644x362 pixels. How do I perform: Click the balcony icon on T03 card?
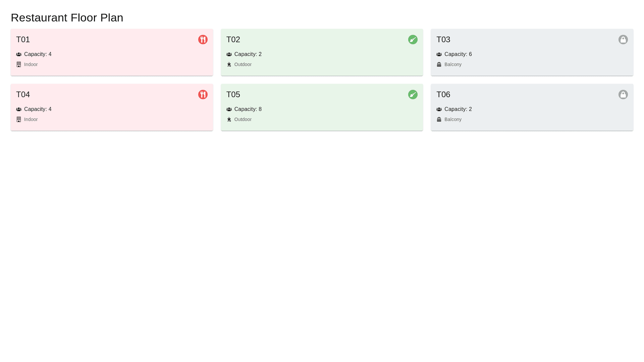[x=439, y=64]
